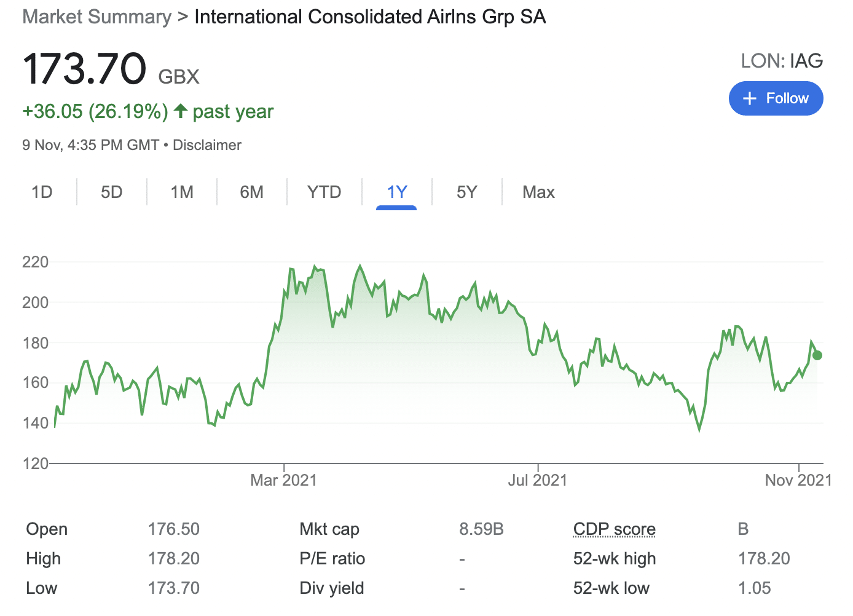Click the Div yield label

click(x=332, y=588)
